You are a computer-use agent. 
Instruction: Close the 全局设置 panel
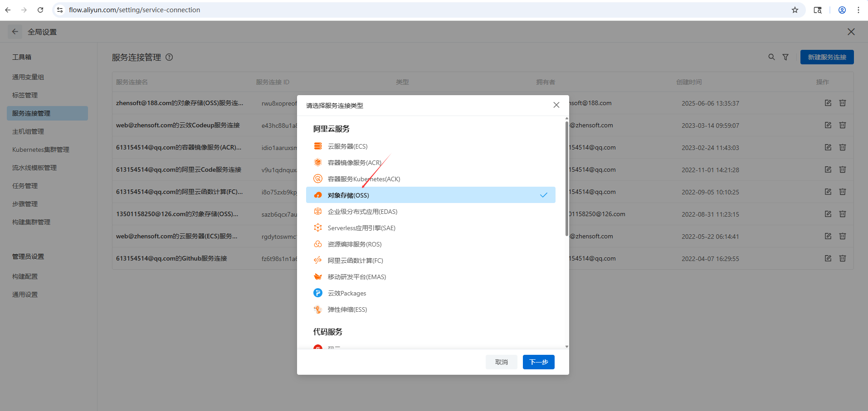851,32
